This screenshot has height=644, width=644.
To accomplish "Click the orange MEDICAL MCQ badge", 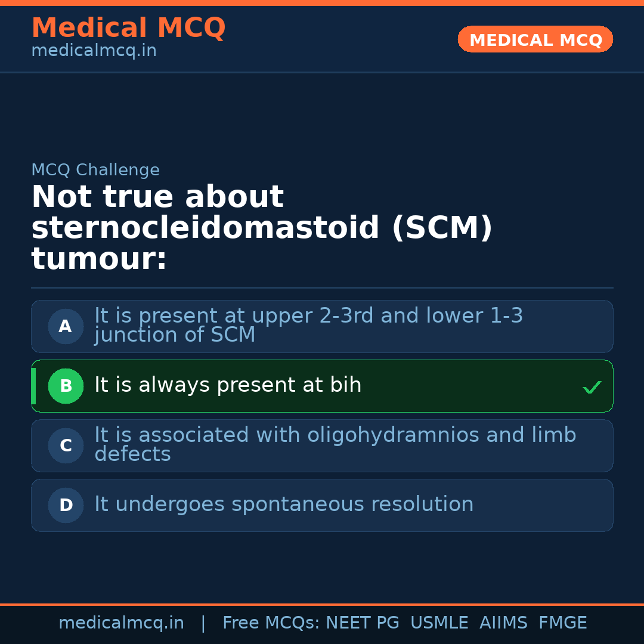I will (x=535, y=39).
